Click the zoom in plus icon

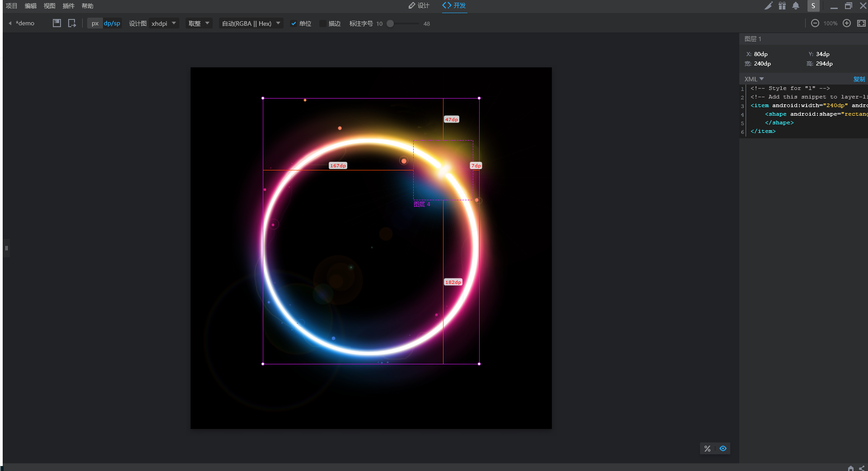(847, 23)
